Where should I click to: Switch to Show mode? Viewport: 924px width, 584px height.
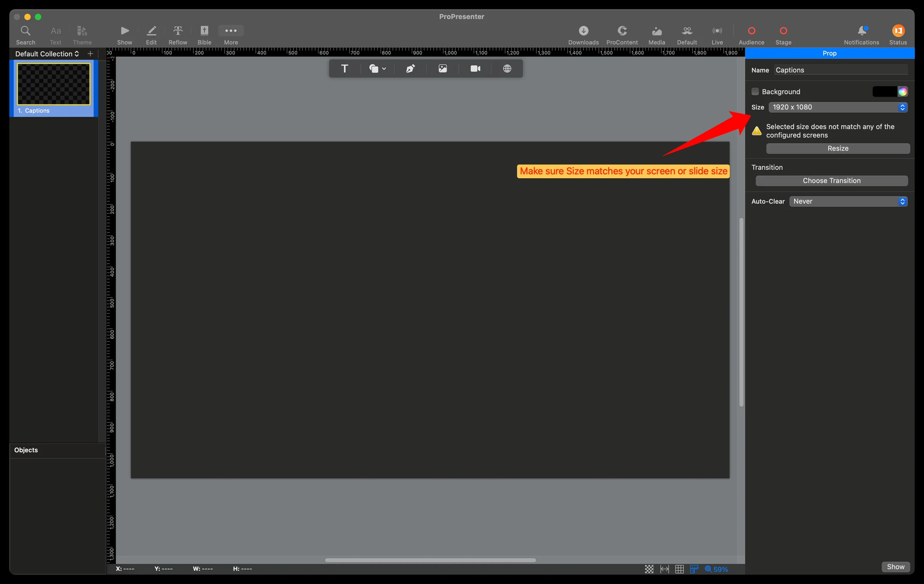click(124, 35)
